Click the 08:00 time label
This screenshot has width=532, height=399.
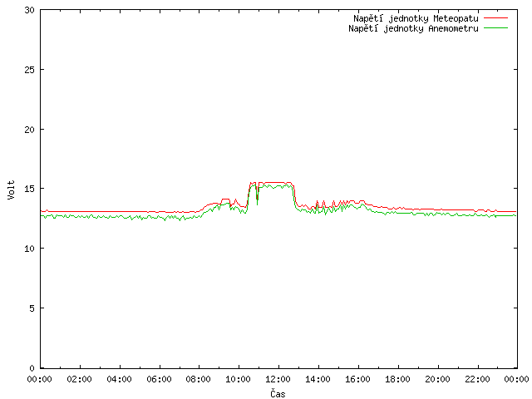point(199,379)
